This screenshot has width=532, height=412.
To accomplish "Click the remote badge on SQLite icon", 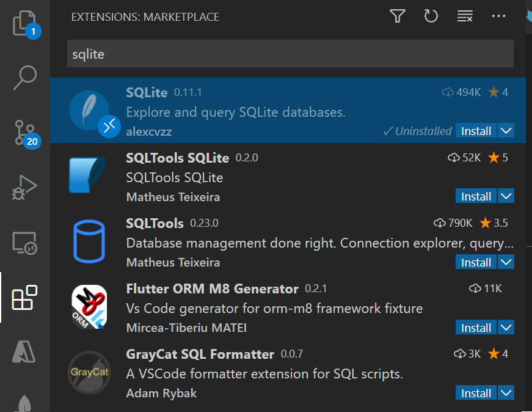I will tap(109, 127).
